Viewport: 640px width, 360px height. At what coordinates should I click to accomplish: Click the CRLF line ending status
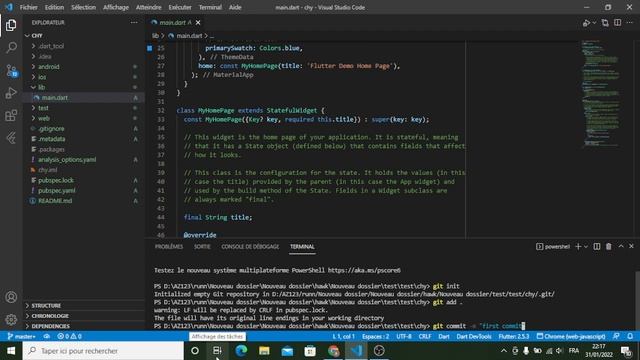pos(425,336)
